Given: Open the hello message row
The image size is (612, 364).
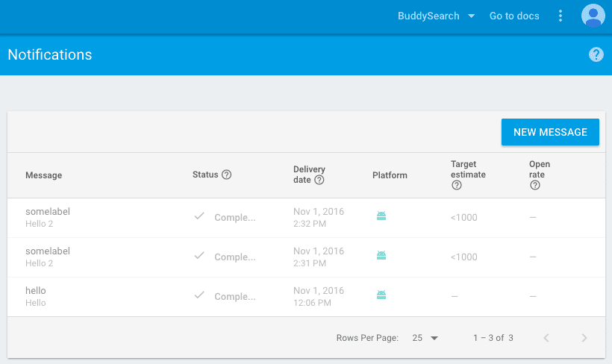Looking at the screenshot, I should coord(36,296).
